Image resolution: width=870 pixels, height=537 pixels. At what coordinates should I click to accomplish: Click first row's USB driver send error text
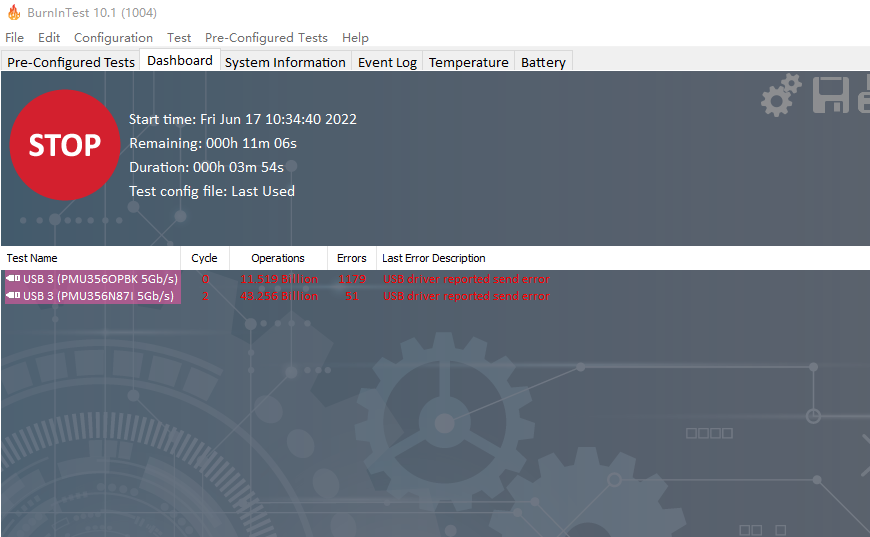pos(466,278)
